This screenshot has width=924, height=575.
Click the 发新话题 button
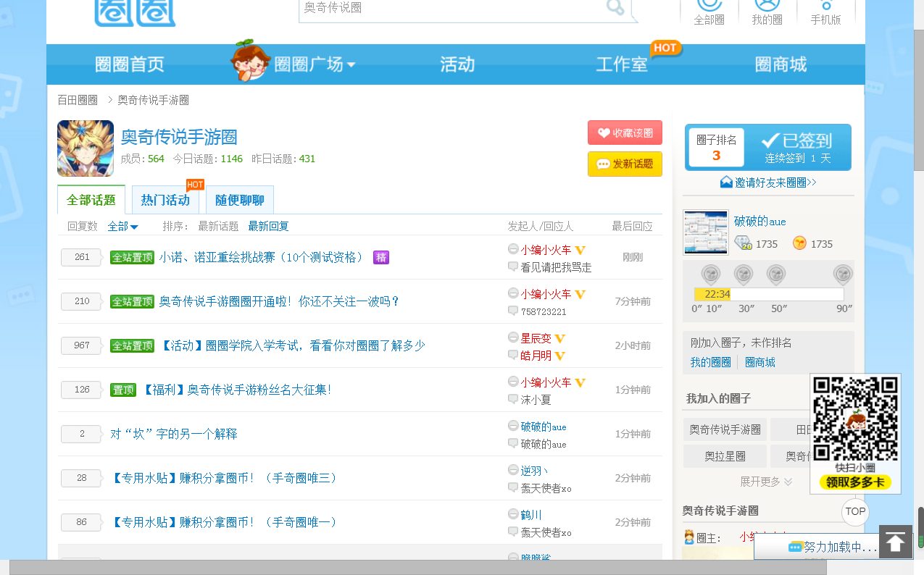pyautogui.click(x=625, y=164)
